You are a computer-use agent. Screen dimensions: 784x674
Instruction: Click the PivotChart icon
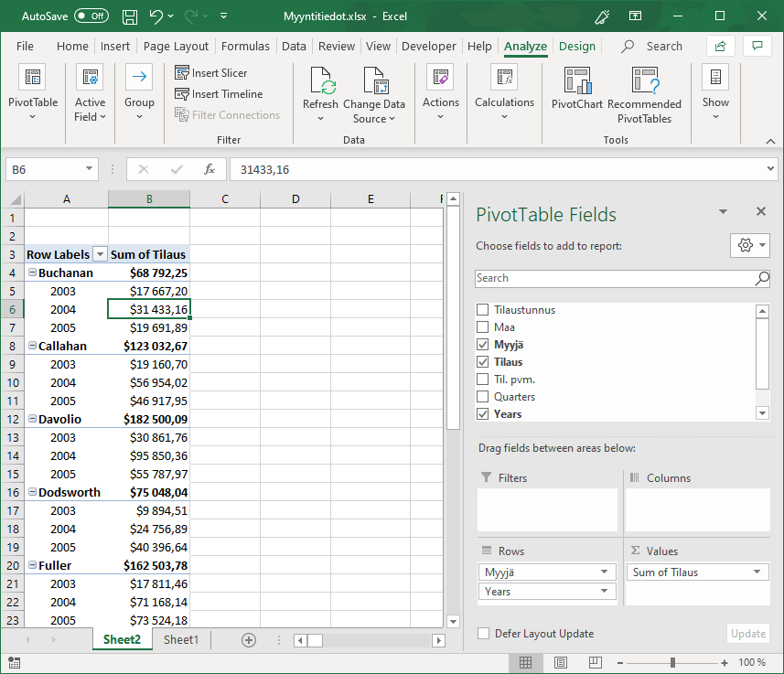[x=576, y=81]
